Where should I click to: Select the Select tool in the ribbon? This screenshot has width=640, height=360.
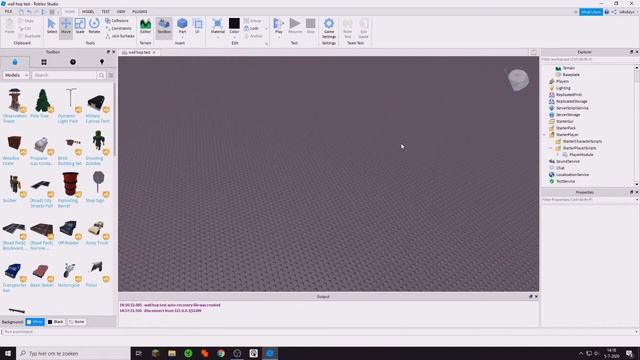[x=51, y=26]
